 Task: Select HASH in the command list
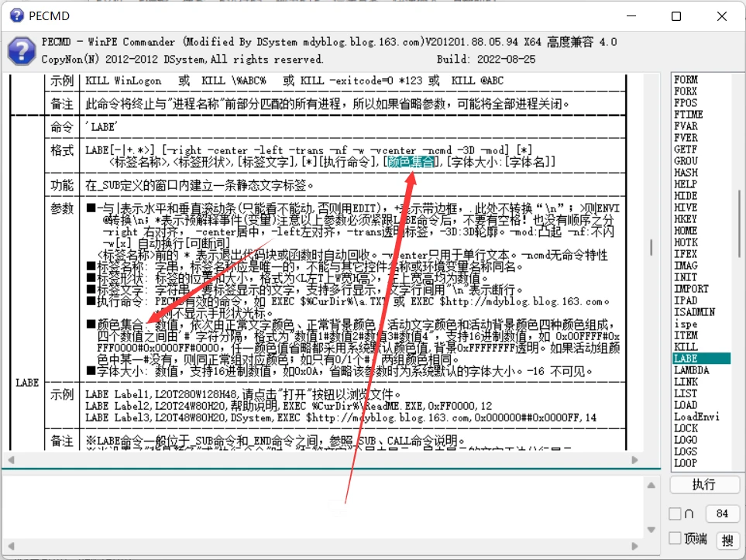pos(686,173)
